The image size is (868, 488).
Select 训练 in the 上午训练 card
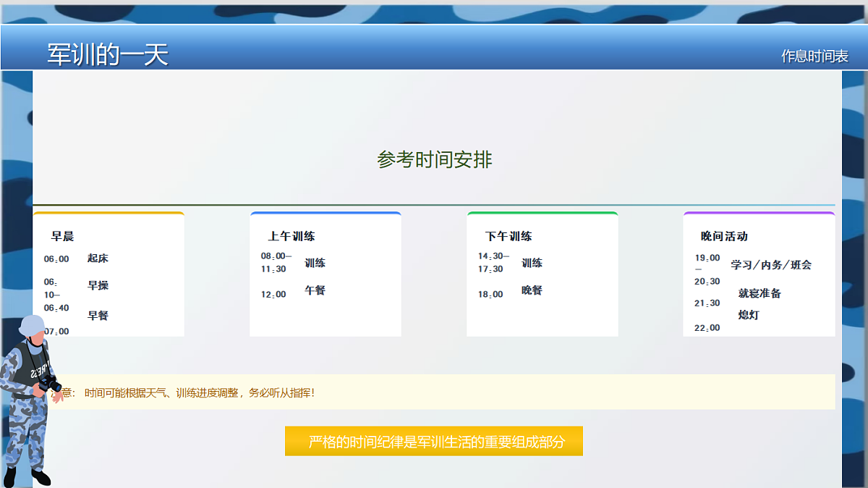coord(315,263)
